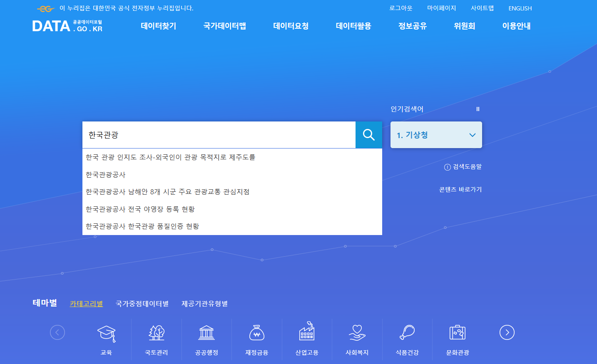Open 마이페이지 link
Viewport: 597px width, 364px height.
pos(442,8)
